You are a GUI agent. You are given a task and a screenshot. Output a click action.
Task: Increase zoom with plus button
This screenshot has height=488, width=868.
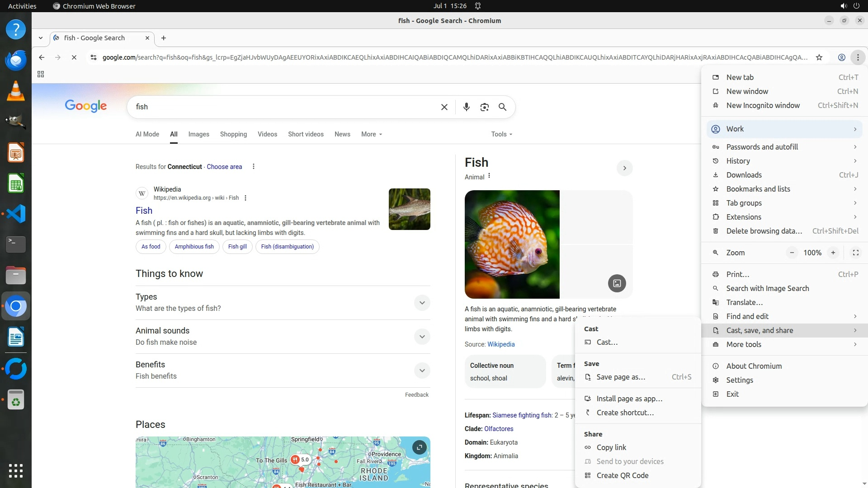833,253
